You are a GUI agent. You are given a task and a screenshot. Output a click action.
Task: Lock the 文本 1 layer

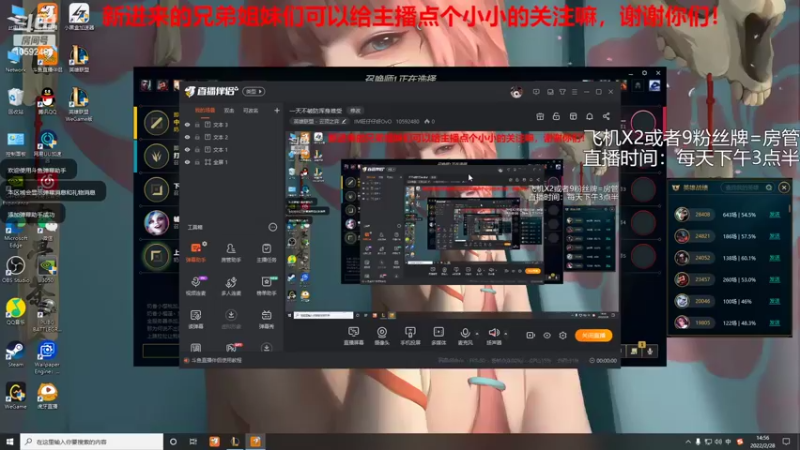(197, 149)
